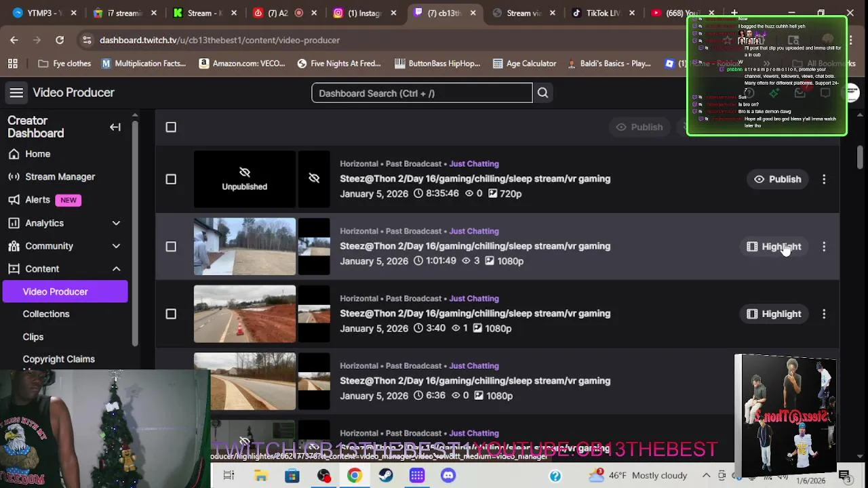Check the unpublished 8:35:46 video checkbox
The width and height of the screenshot is (868, 488).
171,179
